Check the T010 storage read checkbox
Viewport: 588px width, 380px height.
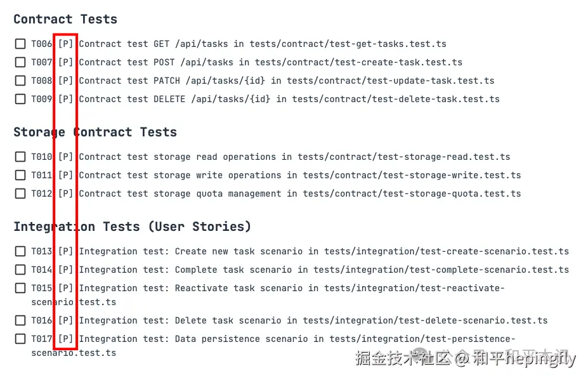coord(20,157)
